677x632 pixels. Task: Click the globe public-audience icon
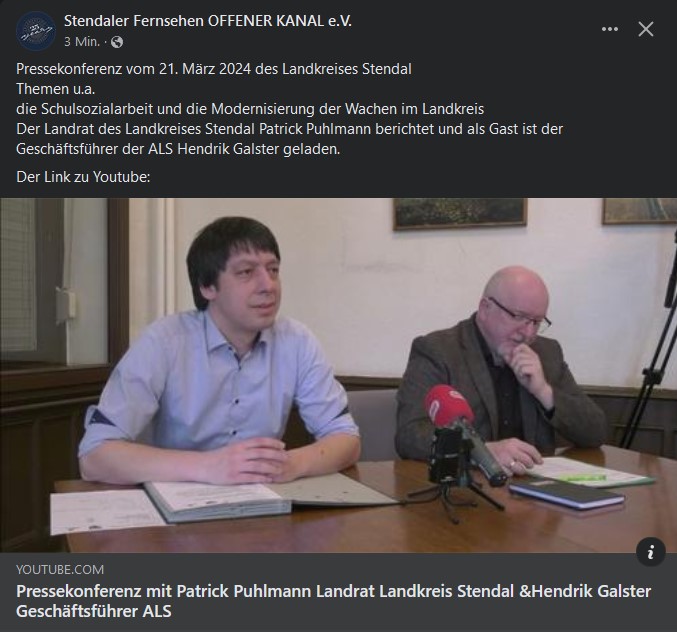click(x=117, y=42)
